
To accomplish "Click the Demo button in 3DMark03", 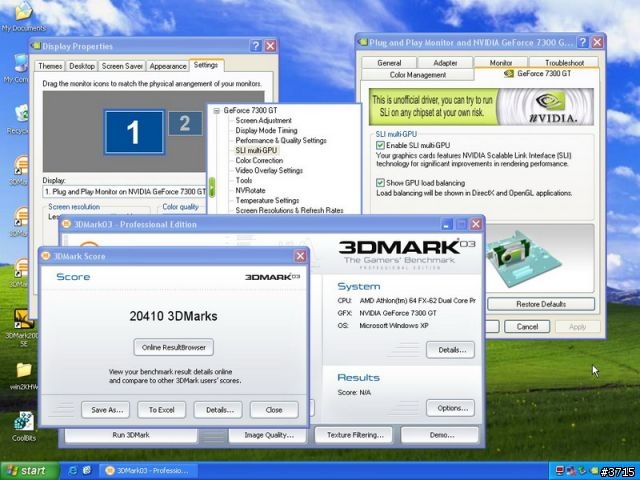I will coord(440,435).
